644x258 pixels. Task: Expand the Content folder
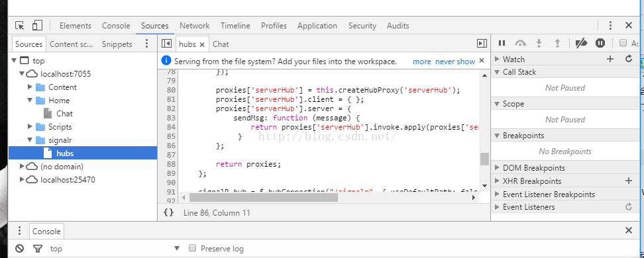click(x=30, y=87)
